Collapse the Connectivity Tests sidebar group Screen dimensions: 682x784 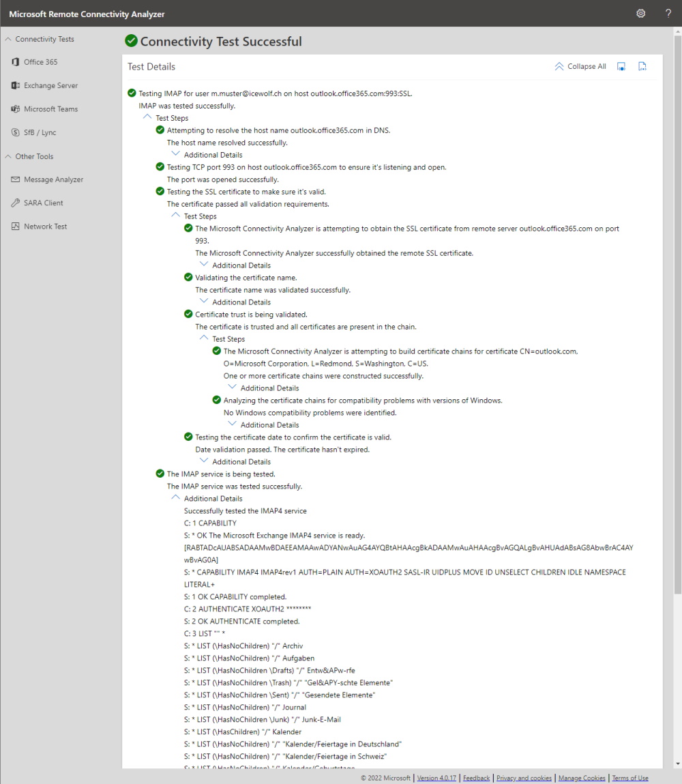tap(8, 39)
